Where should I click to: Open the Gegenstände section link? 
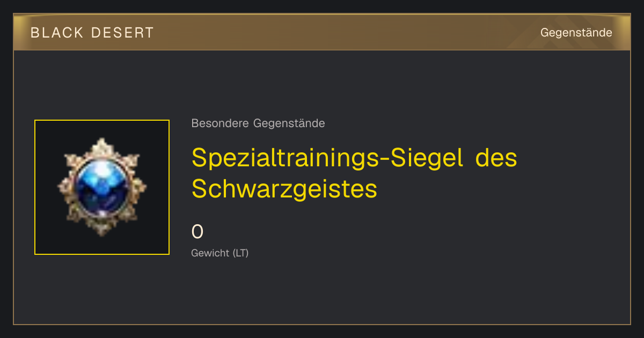576,33
